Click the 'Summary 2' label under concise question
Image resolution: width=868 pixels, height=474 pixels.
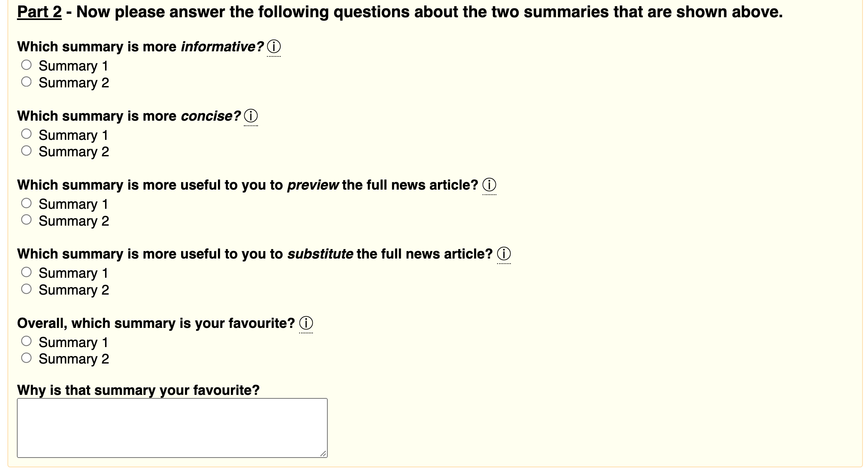point(74,152)
